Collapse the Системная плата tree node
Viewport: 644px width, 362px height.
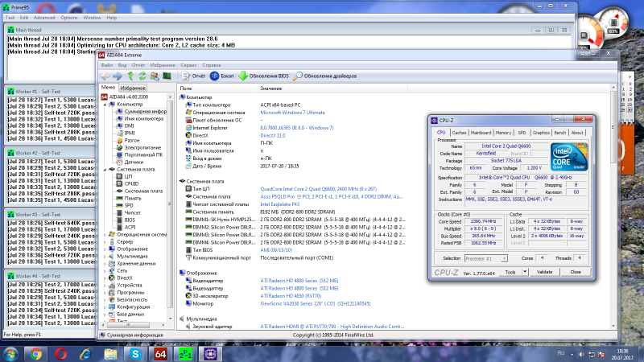pos(105,170)
